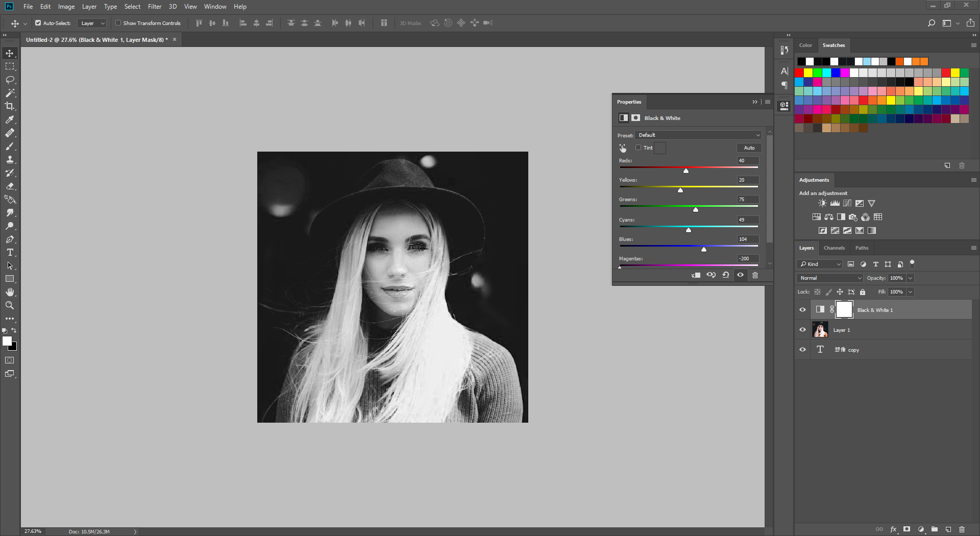This screenshot has width=980, height=536.
Task: Select the Clone Stamp tool
Action: pos(10,159)
